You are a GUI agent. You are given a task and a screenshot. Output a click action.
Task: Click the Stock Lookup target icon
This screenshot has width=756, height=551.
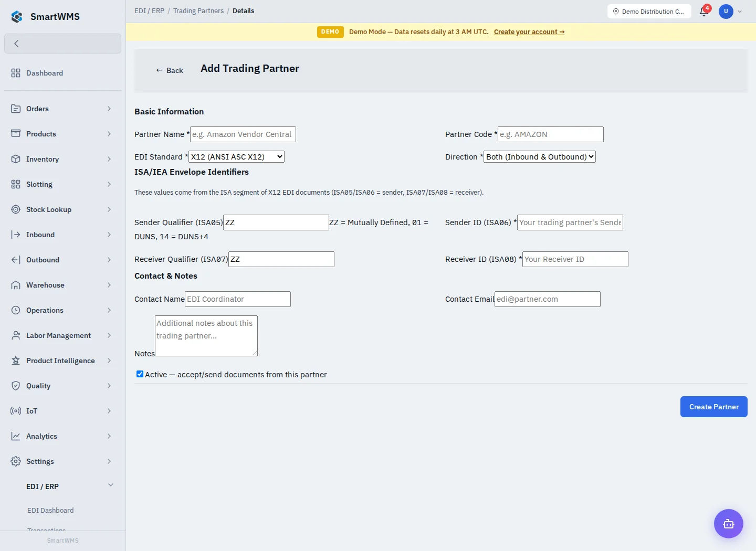16,209
